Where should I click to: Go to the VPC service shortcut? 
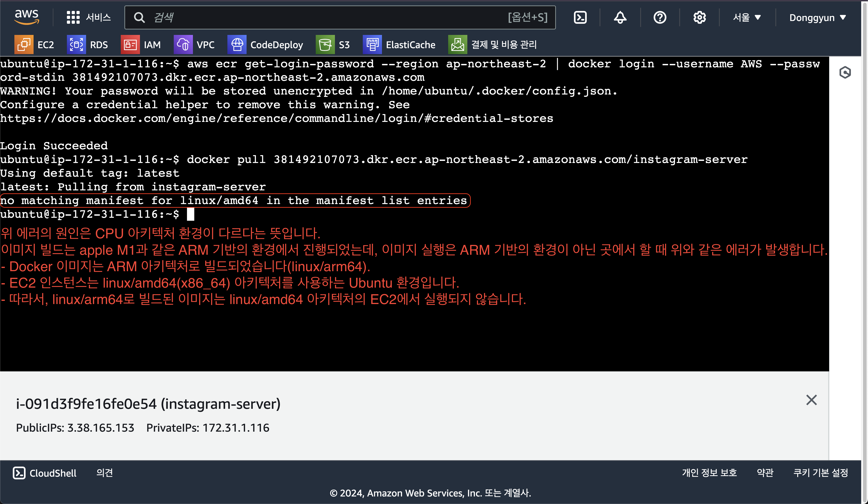pyautogui.click(x=194, y=45)
